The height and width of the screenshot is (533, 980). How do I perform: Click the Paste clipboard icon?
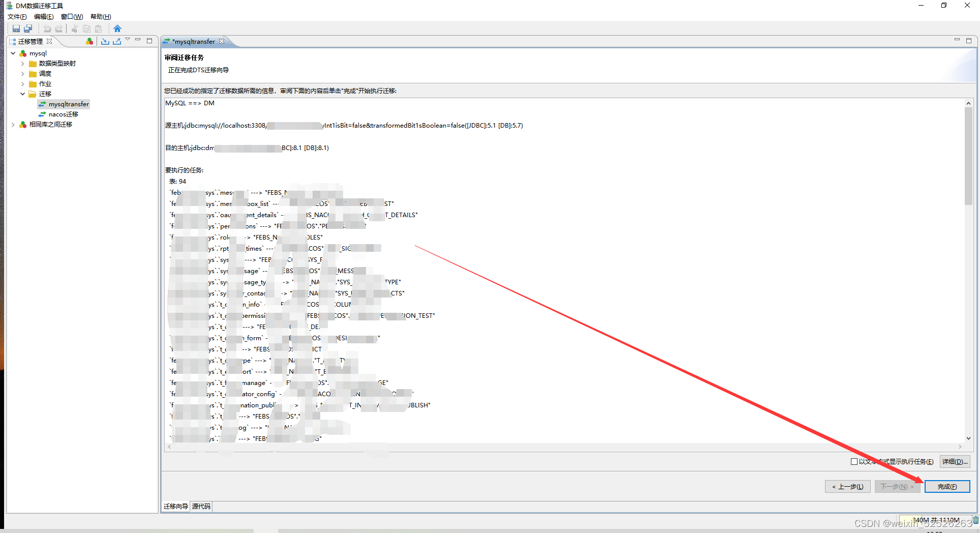[99, 28]
